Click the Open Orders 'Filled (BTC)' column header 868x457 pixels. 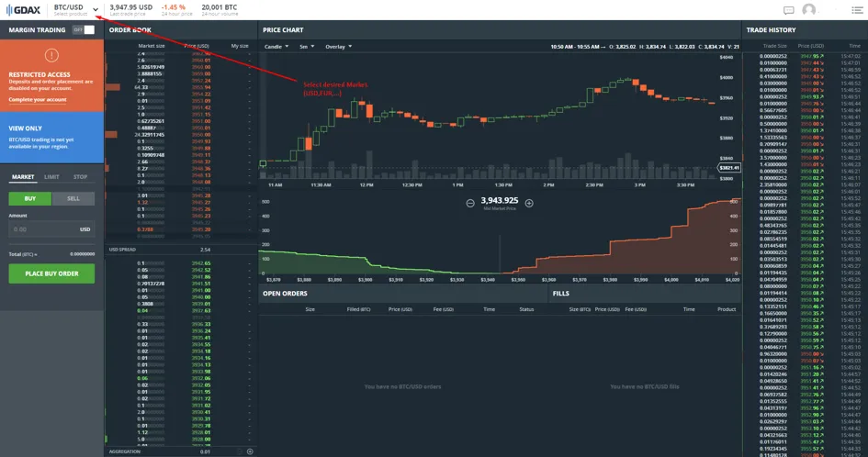359,309
